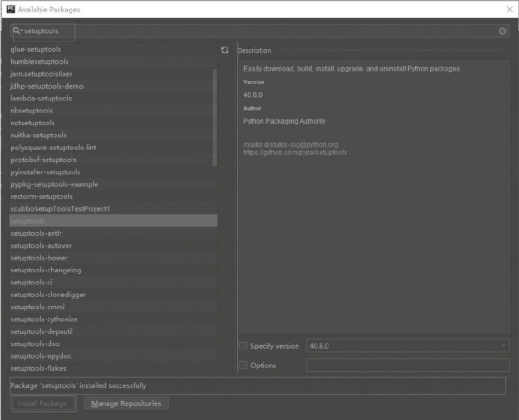Open the version 40.8.0 dropdown
This screenshot has width=519, height=420.
click(504, 346)
